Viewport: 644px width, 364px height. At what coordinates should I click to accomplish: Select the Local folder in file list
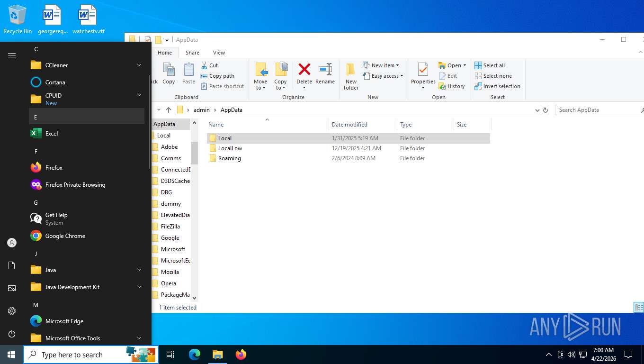pyautogui.click(x=348, y=138)
